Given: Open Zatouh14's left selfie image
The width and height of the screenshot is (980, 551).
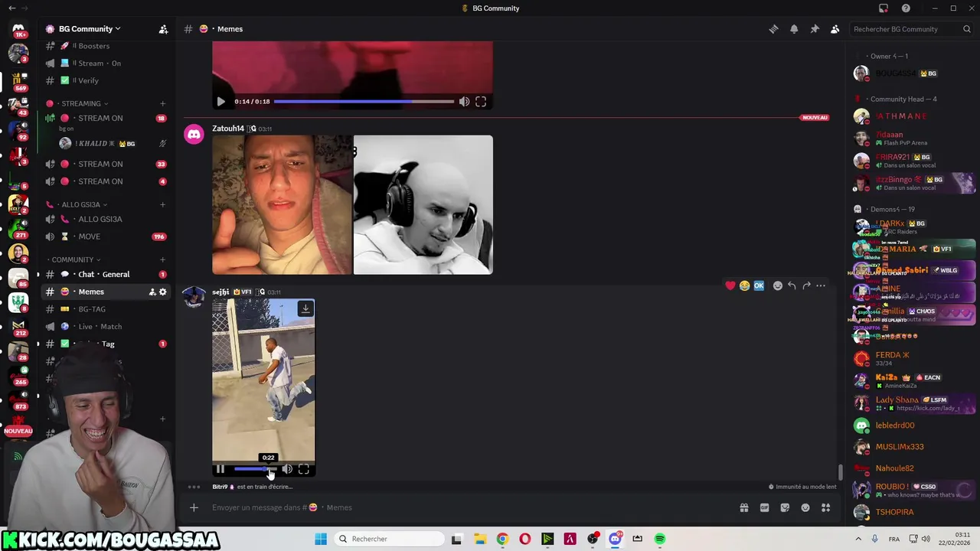Looking at the screenshot, I should pyautogui.click(x=282, y=205).
